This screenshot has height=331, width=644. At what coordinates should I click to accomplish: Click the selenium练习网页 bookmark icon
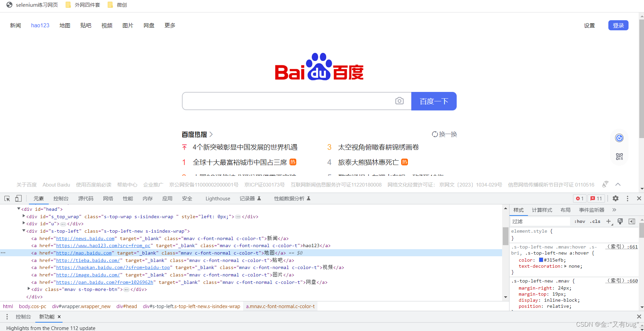pyautogui.click(x=9, y=5)
